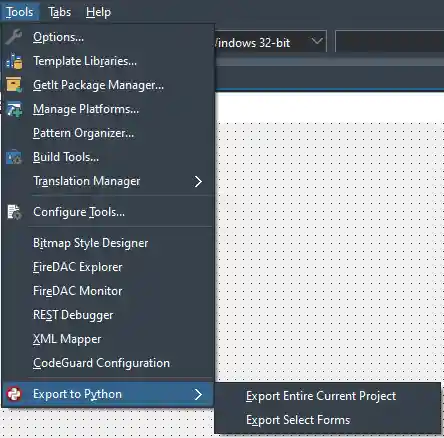Click the Manage Platforms icon
444x438 pixels.
point(14,109)
